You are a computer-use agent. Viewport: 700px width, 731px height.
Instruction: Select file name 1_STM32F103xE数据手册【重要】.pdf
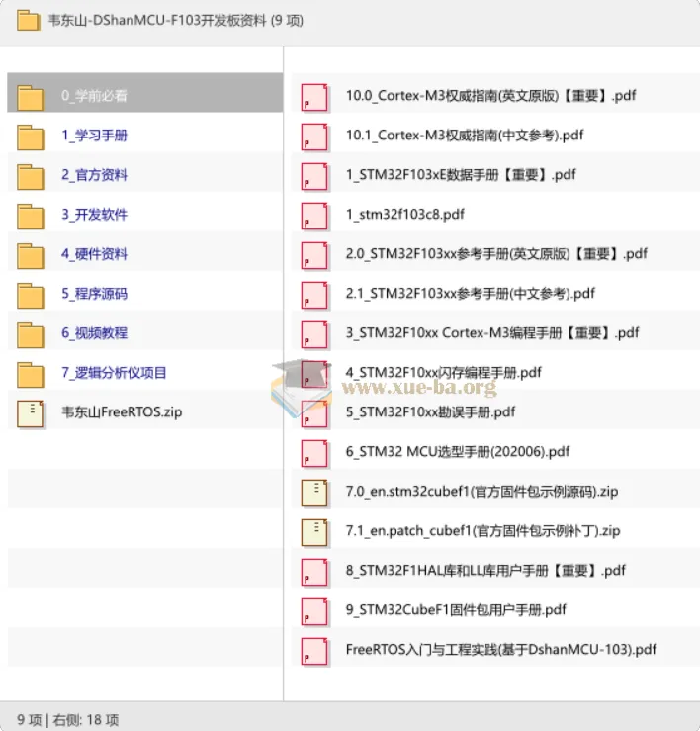click(x=461, y=175)
